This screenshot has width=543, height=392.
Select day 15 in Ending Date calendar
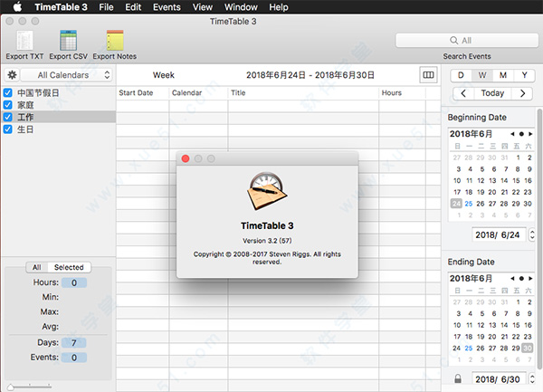(516, 325)
